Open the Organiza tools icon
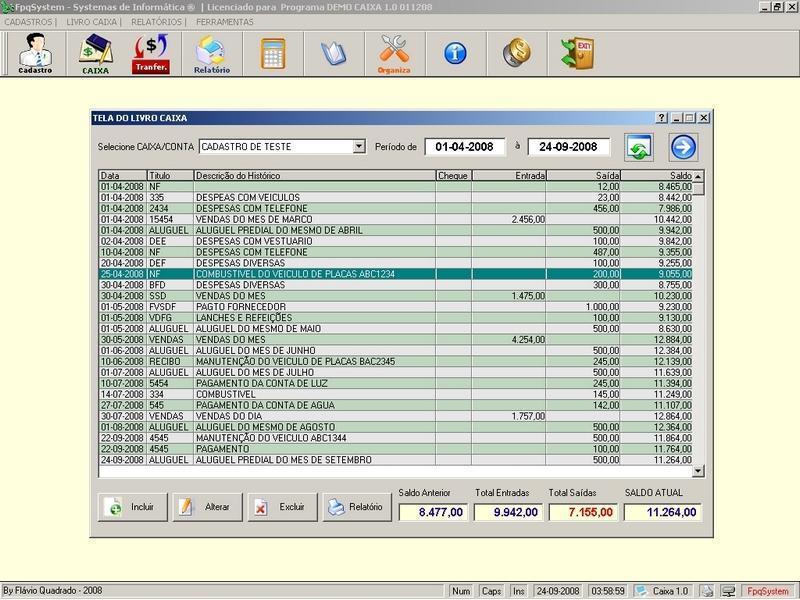The image size is (800, 600). click(x=394, y=54)
